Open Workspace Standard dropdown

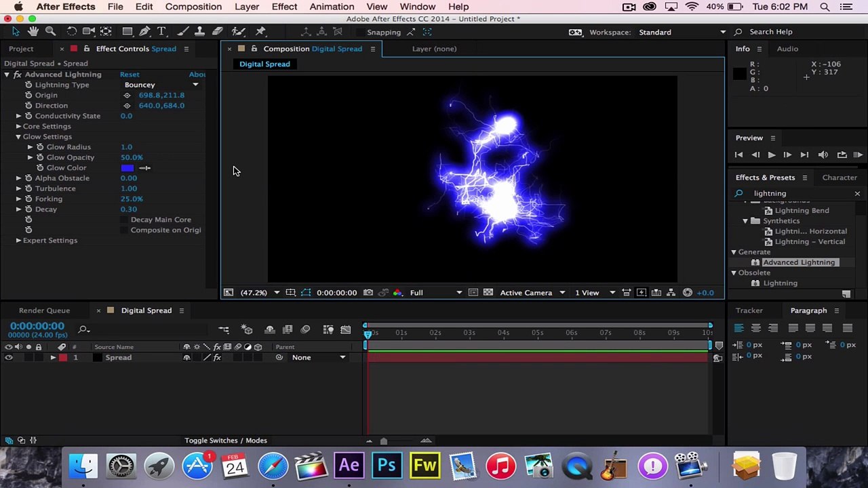(683, 32)
